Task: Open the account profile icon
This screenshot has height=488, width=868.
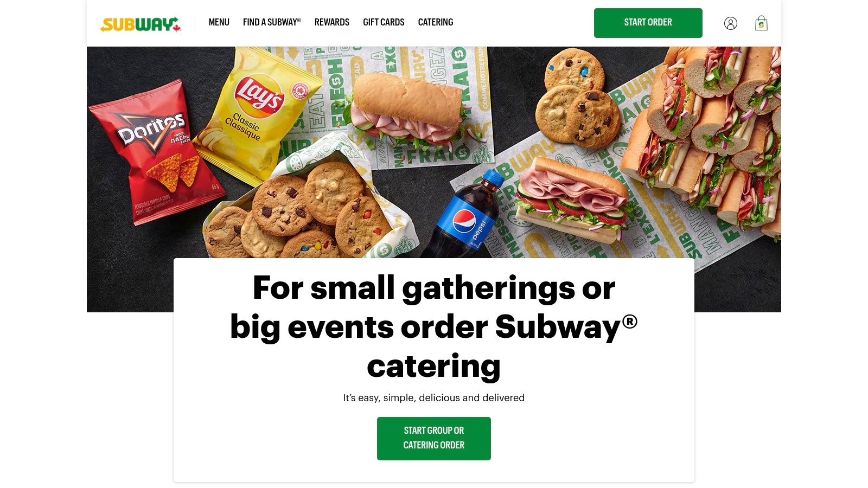Action: pyautogui.click(x=731, y=23)
